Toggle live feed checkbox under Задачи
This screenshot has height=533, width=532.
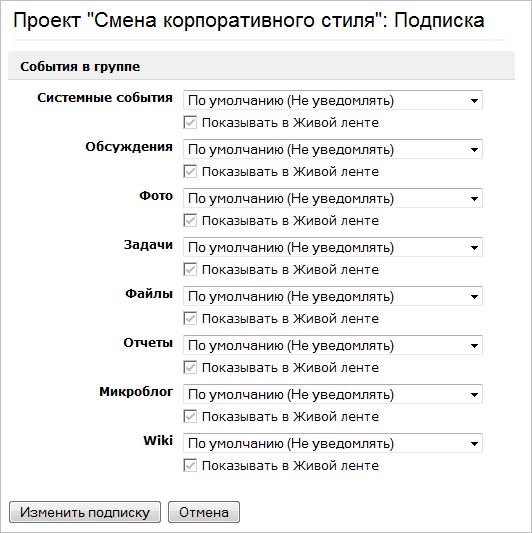pos(190,269)
